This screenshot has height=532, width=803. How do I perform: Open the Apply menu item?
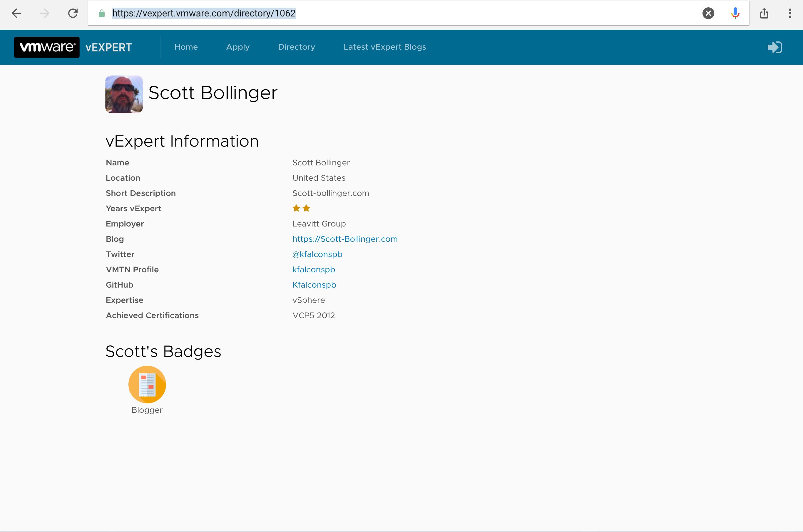coord(238,47)
